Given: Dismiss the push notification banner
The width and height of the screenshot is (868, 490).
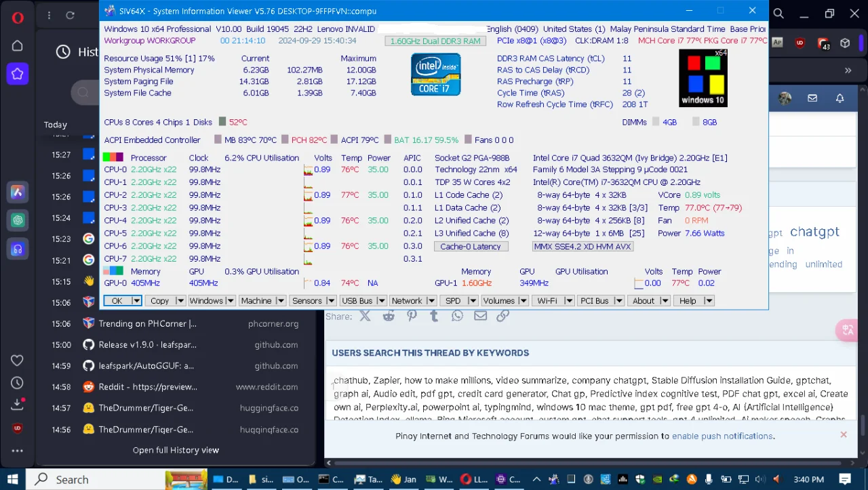Looking at the screenshot, I should [x=844, y=434].
